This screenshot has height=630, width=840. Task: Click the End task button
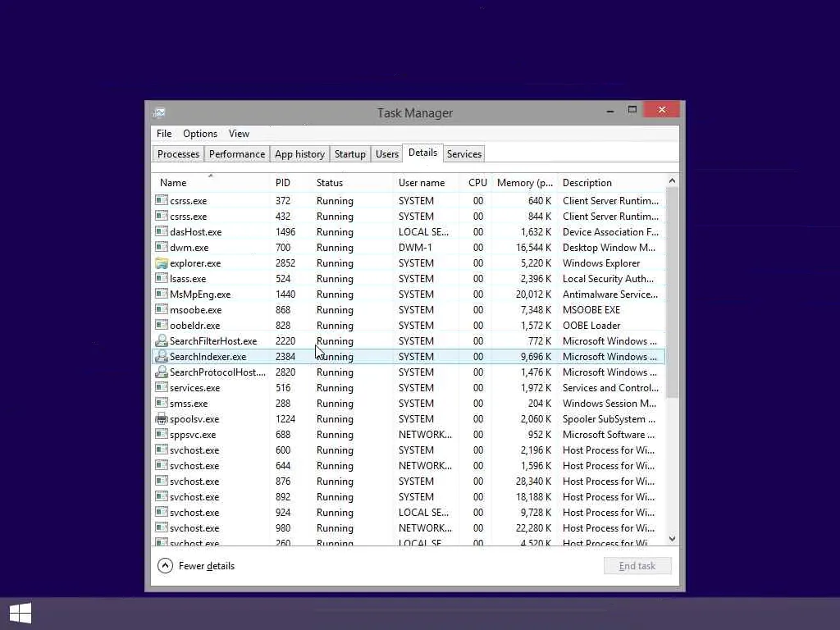point(637,566)
